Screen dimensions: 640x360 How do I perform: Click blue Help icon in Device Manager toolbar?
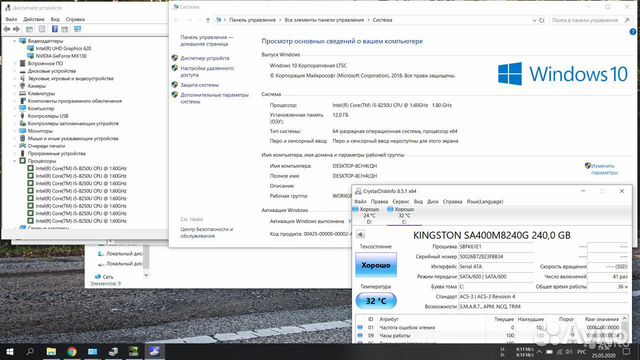pos(54,29)
